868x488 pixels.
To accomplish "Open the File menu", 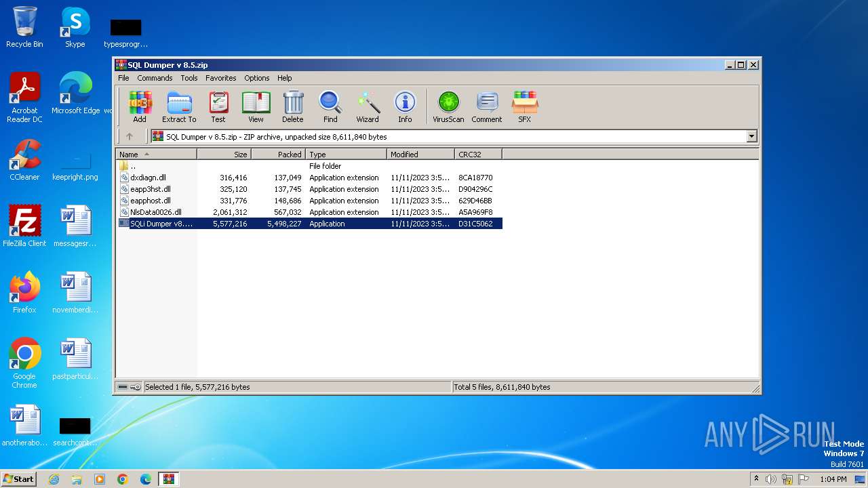I will pyautogui.click(x=123, y=78).
